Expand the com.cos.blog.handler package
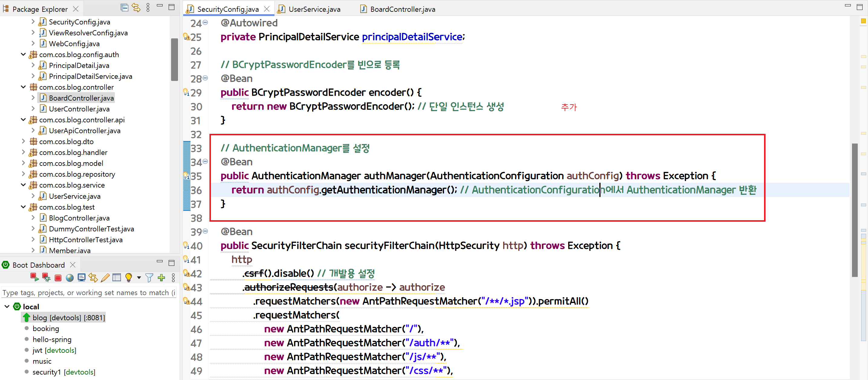 pyautogui.click(x=23, y=152)
